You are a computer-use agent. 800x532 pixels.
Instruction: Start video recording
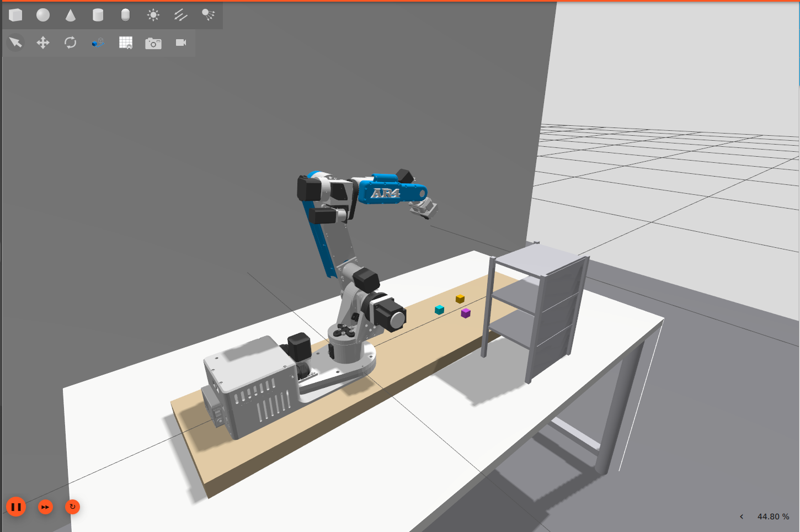click(181, 42)
